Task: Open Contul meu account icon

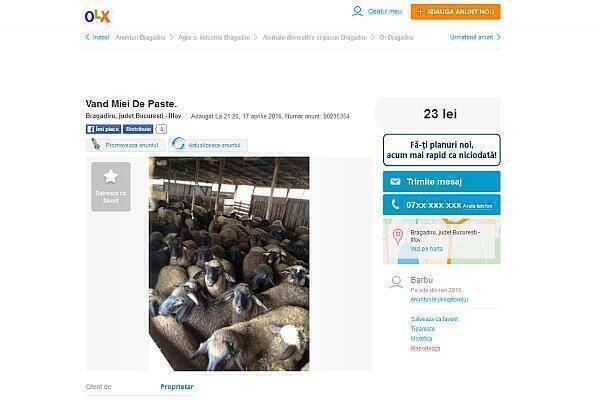Action: click(x=357, y=11)
